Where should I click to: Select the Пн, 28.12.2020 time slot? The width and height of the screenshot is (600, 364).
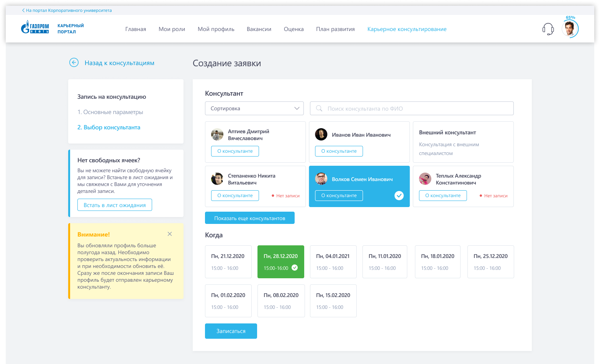[x=280, y=262]
